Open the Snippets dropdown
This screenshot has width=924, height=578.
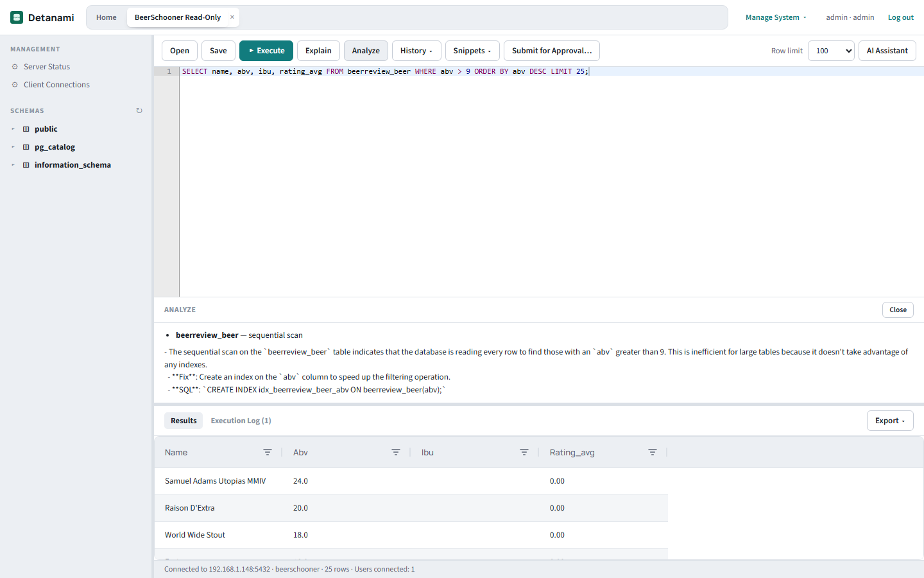point(472,51)
